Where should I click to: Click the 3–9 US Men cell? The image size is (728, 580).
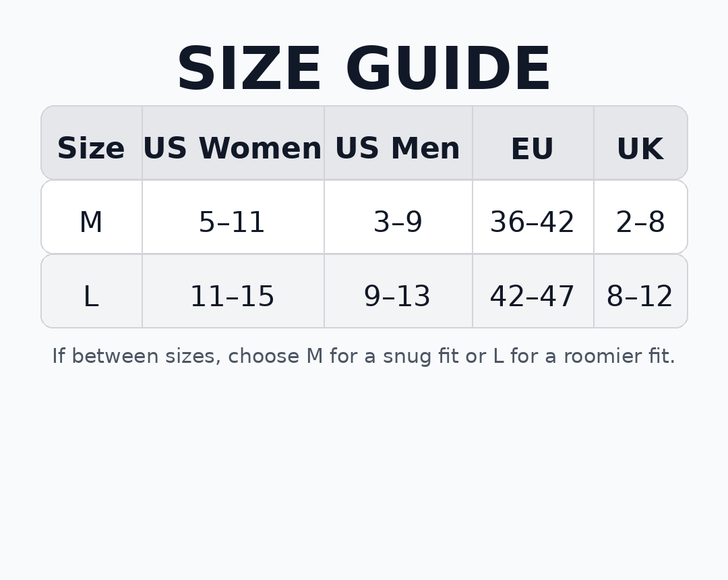coord(398,223)
